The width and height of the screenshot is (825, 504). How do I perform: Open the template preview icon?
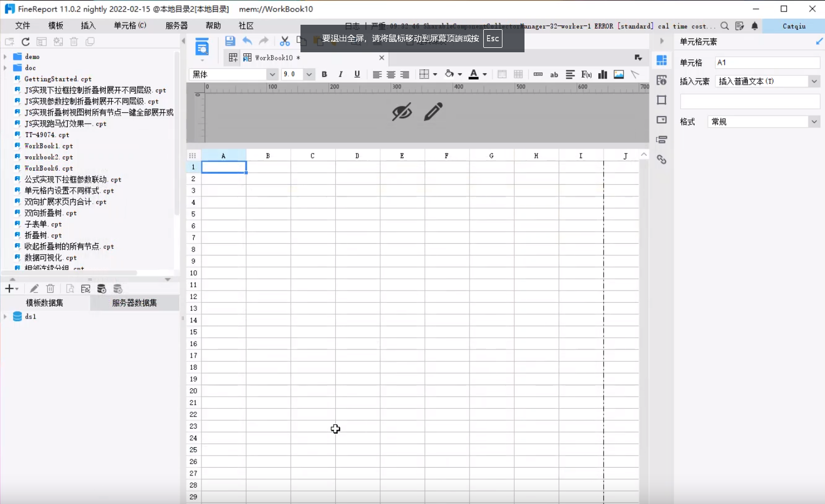tap(202, 47)
